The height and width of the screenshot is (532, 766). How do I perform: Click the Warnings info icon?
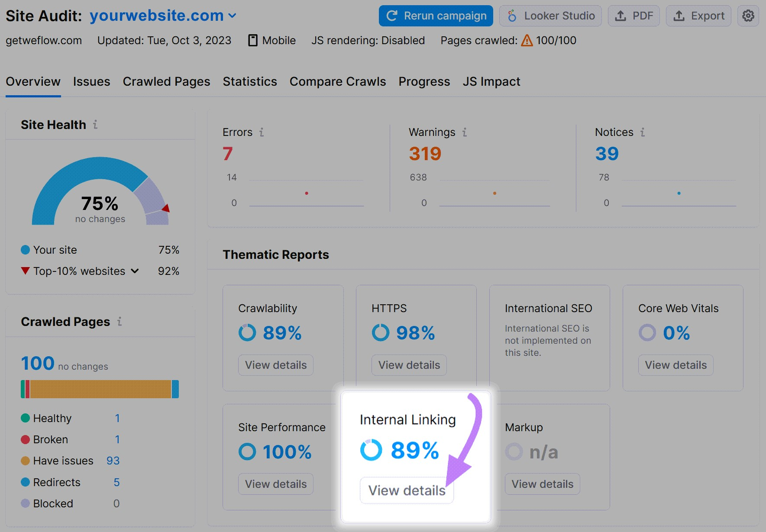tap(464, 133)
